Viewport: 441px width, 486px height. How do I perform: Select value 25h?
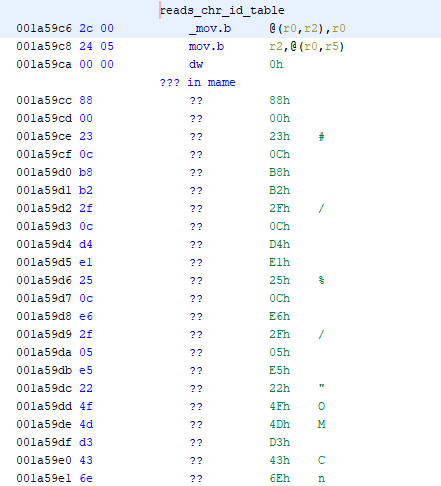pos(280,281)
